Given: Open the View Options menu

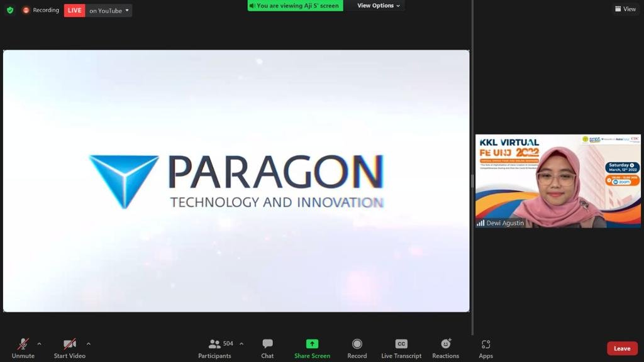Looking at the screenshot, I should pyautogui.click(x=378, y=6).
